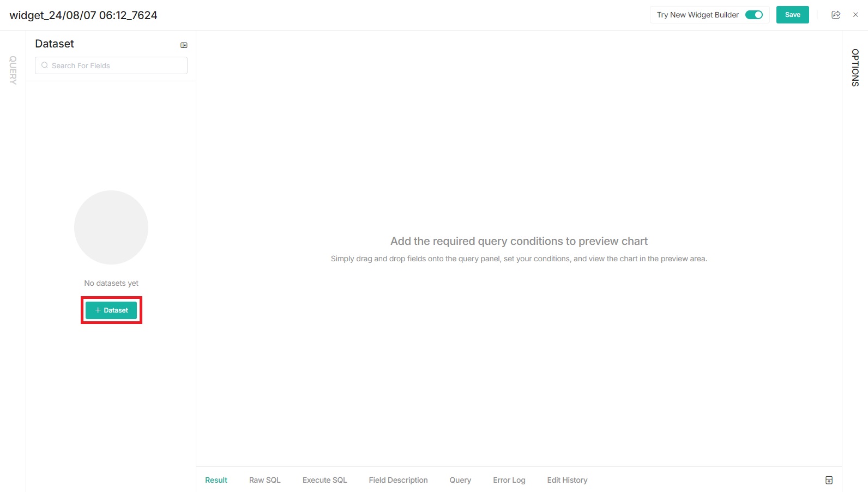Open the vertical QUERY side panel
This screenshot has height=492, width=868.
13,70
